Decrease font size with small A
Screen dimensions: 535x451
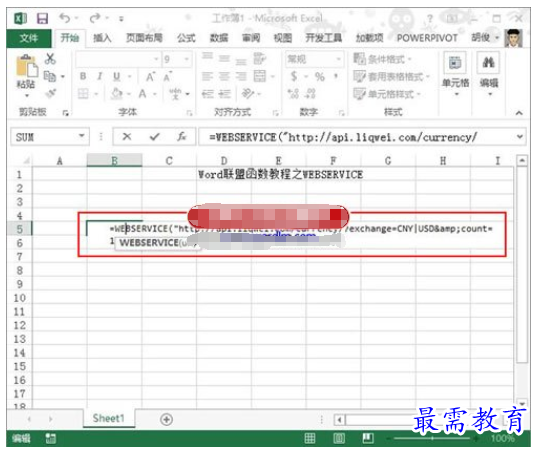pyautogui.click(x=168, y=77)
